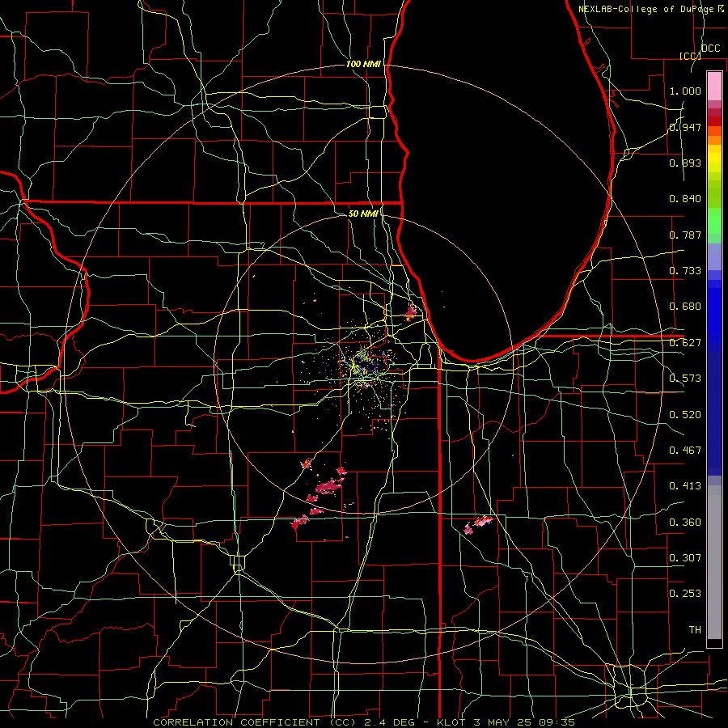Click the 0.680 scale value
Image resolution: width=728 pixels, height=728 pixels.
click(685, 307)
